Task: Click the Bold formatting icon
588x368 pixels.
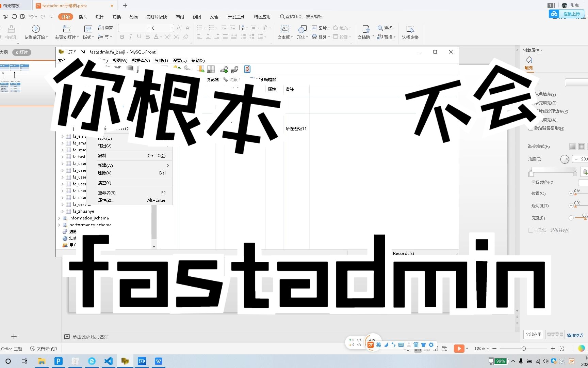Action: point(122,37)
